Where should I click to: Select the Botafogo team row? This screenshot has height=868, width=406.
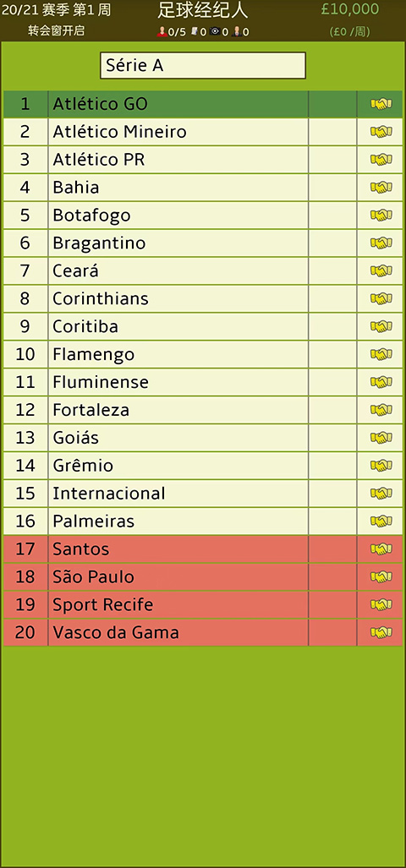click(203, 216)
